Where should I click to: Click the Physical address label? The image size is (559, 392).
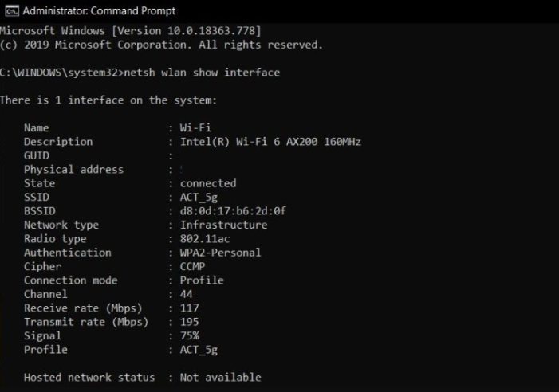[73, 169]
